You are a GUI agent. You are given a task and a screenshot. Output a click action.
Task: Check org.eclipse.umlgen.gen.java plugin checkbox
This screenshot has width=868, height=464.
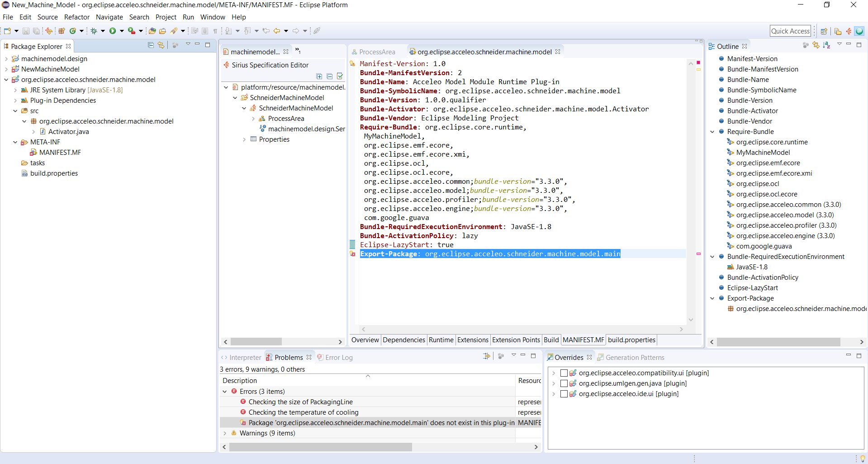[x=564, y=383]
